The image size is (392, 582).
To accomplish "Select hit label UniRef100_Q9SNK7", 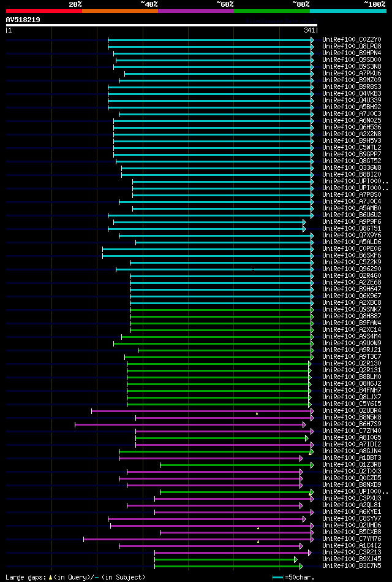I will pyautogui.click(x=352, y=309).
